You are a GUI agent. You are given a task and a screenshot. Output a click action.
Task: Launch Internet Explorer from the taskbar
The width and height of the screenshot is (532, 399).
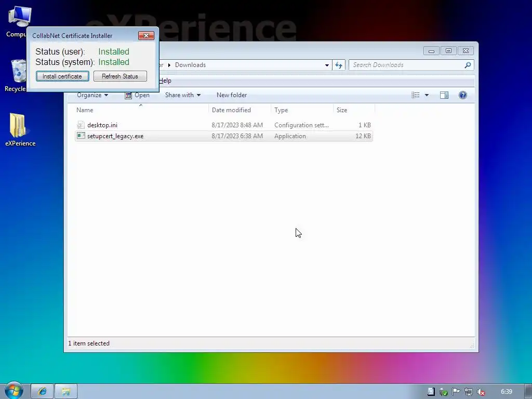tap(42, 392)
